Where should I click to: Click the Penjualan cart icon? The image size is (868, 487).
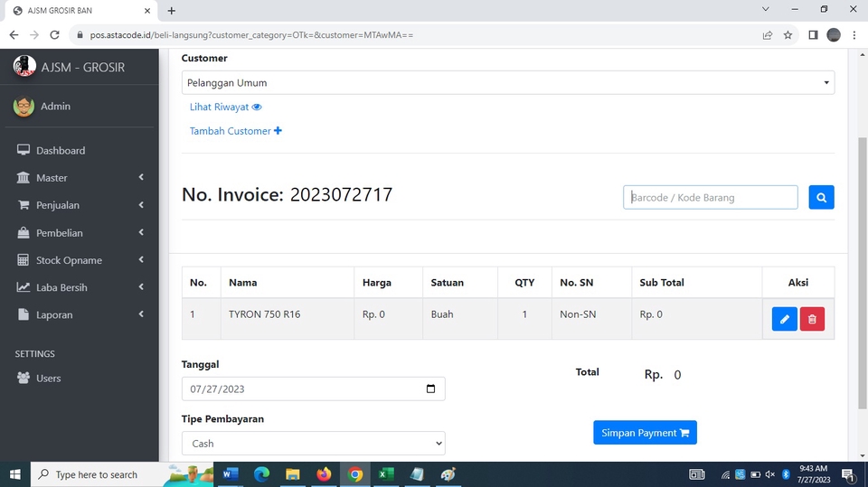[x=24, y=205]
